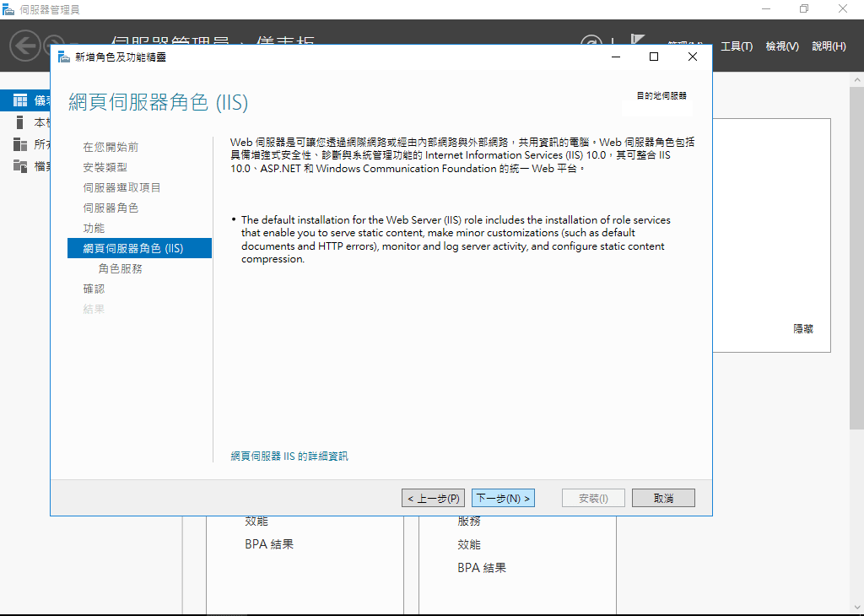864x616 pixels.
Task: Open the 網頁伺服器 IIS 的詳細資訊 link
Action: pyautogui.click(x=289, y=457)
